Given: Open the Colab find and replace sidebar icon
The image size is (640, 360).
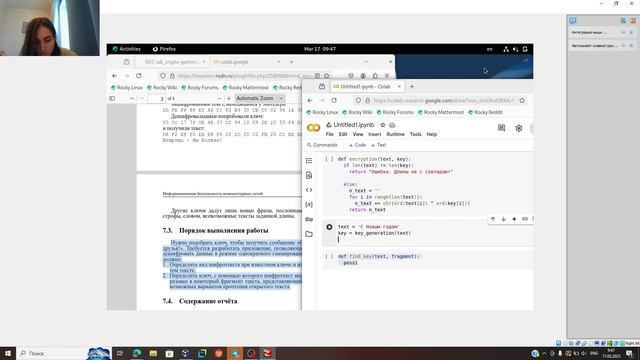Looking at the screenshot, I should [309, 176].
